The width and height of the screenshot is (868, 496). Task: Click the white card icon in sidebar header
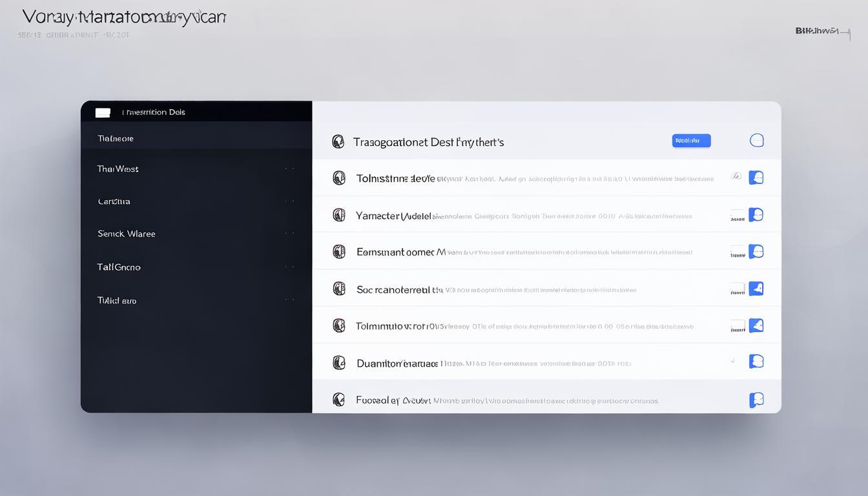103,112
